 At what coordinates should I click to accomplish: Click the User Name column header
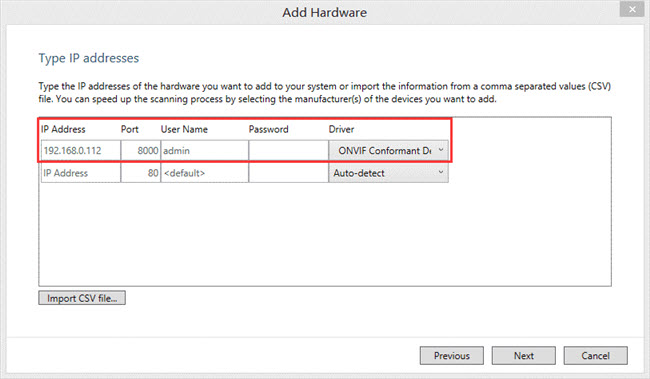[x=184, y=129]
